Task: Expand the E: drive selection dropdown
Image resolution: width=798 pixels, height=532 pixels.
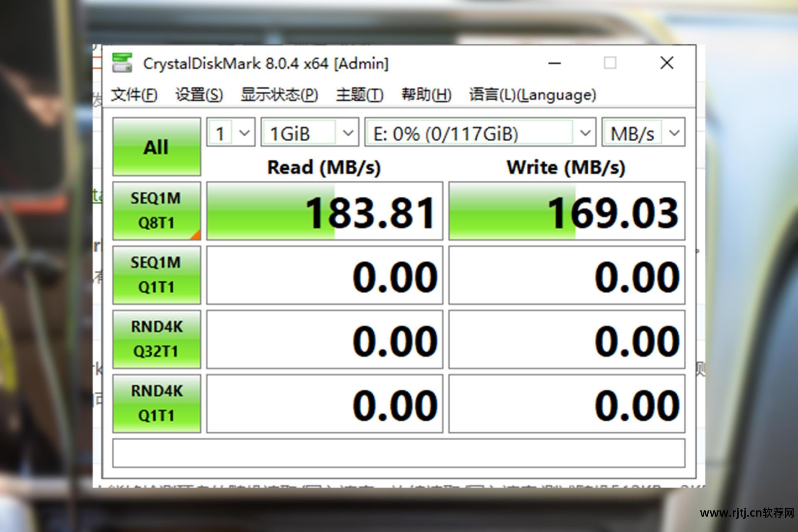Action: [x=480, y=133]
